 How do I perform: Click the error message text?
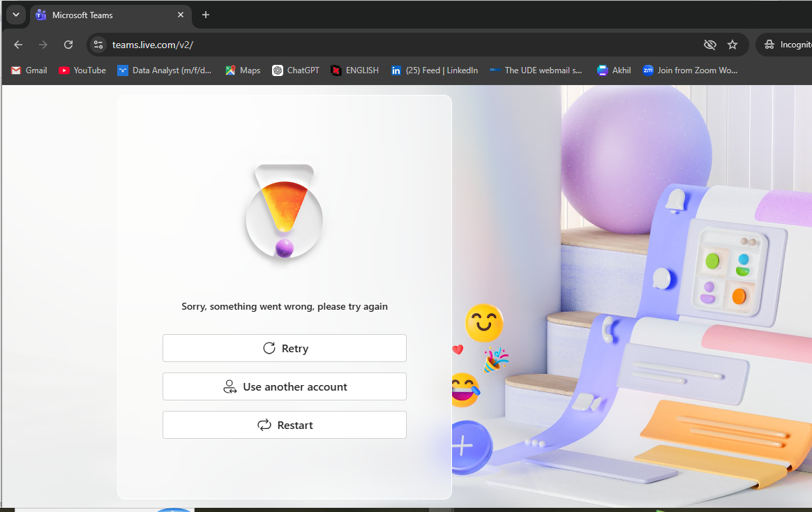click(x=285, y=306)
